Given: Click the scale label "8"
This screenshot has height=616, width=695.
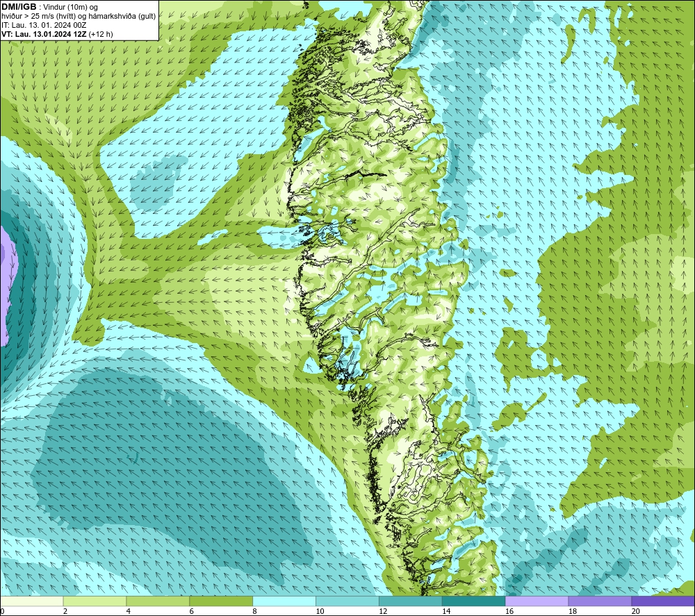Looking at the screenshot, I should [x=255, y=611].
